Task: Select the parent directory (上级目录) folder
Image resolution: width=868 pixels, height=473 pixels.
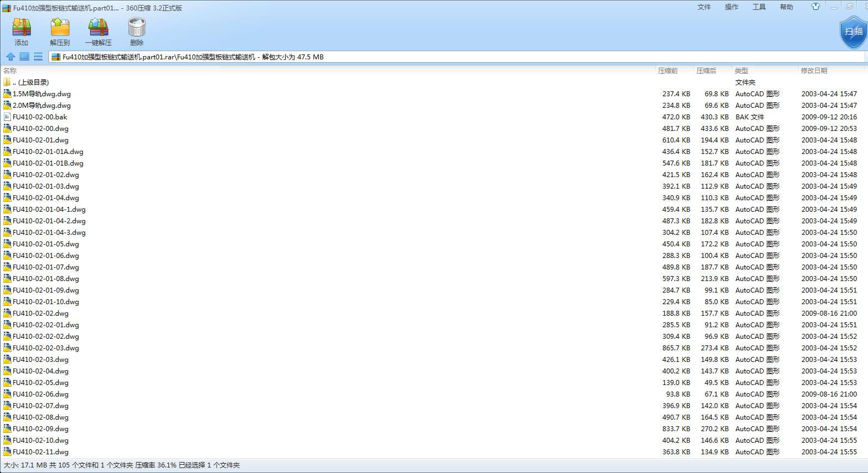Action: 31,82
